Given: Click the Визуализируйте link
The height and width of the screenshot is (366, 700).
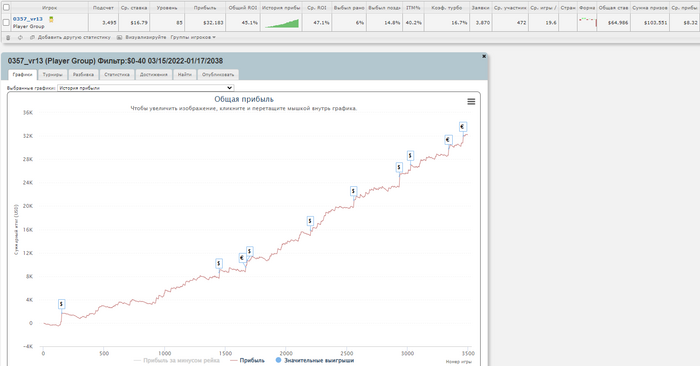Looking at the screenshot, I should tap(142, 37).
